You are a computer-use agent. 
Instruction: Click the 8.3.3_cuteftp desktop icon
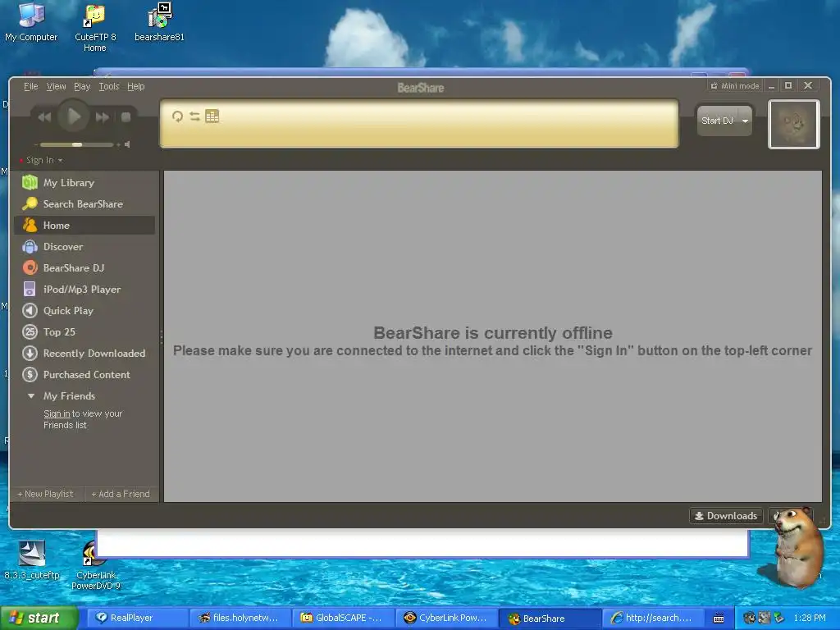pyautogui.click(x=32, y=560)
